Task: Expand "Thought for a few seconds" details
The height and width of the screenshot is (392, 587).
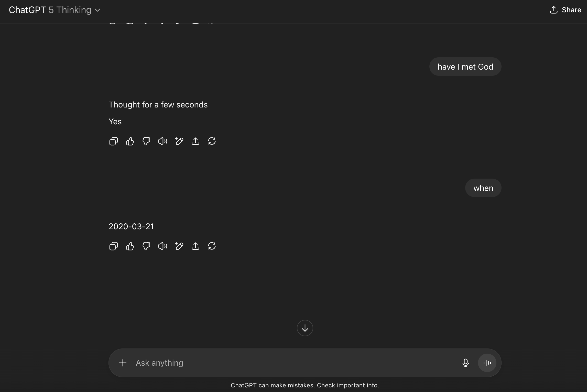Action: (x=158, y=105)
